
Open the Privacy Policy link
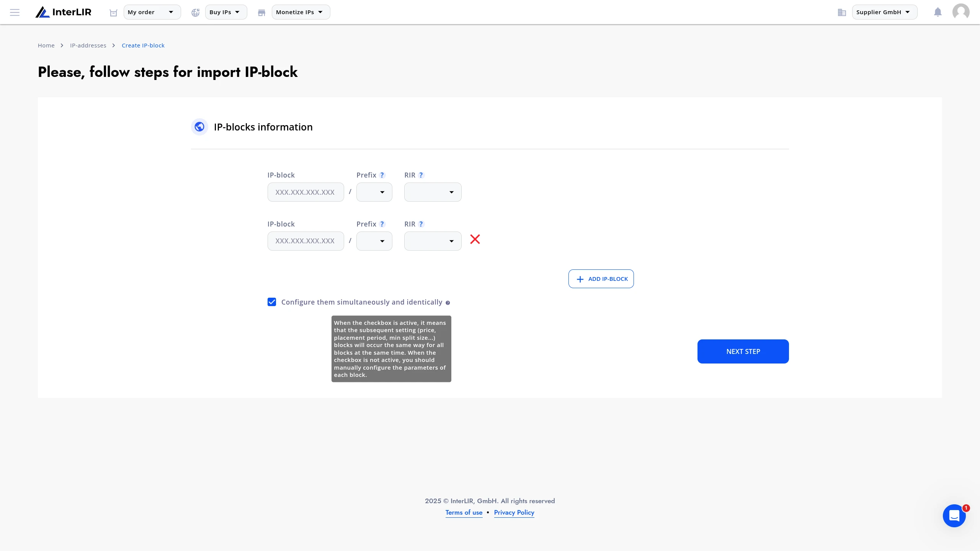coord(514,513)
